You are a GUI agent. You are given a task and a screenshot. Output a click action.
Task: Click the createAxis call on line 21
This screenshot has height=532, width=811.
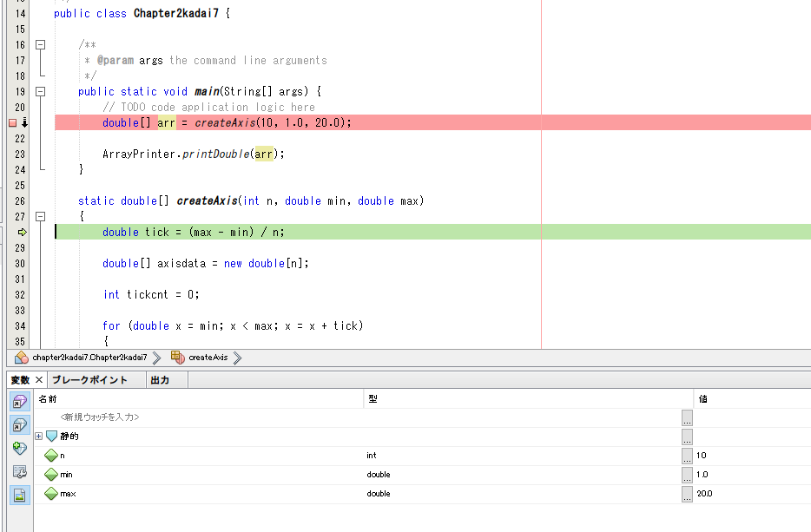[225, 123]
